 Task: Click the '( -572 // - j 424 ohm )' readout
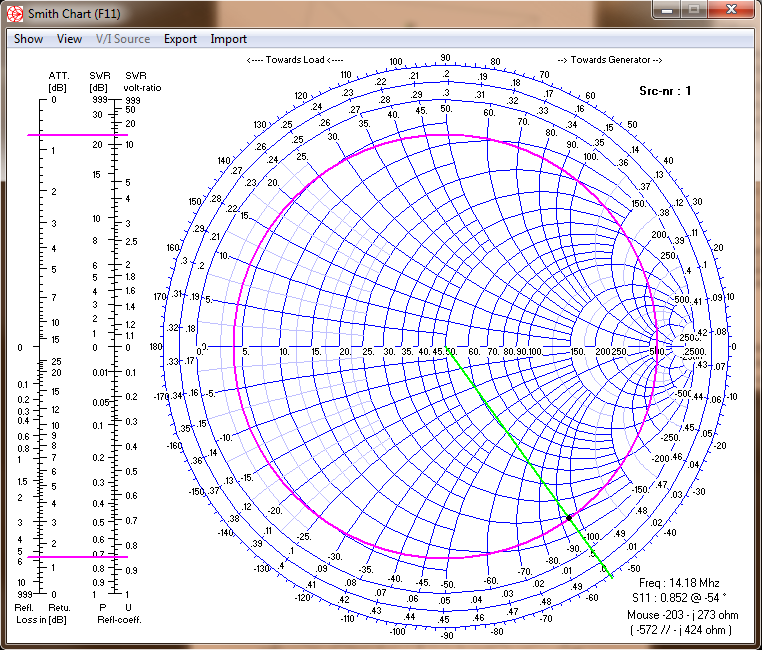pyautogui.click(x=680, y=630)
